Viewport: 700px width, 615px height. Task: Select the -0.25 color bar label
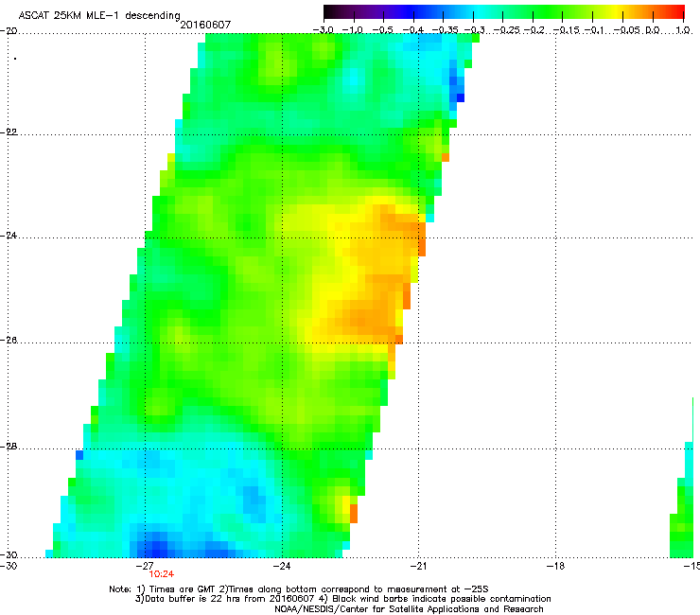(x=507, y=30)
